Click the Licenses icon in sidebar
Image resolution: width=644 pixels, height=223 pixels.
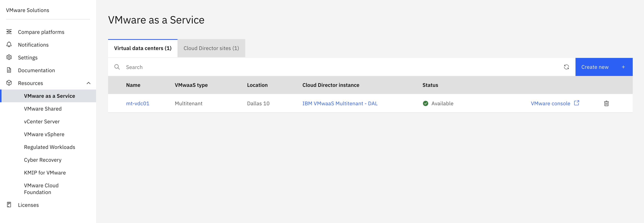[9, 205]
